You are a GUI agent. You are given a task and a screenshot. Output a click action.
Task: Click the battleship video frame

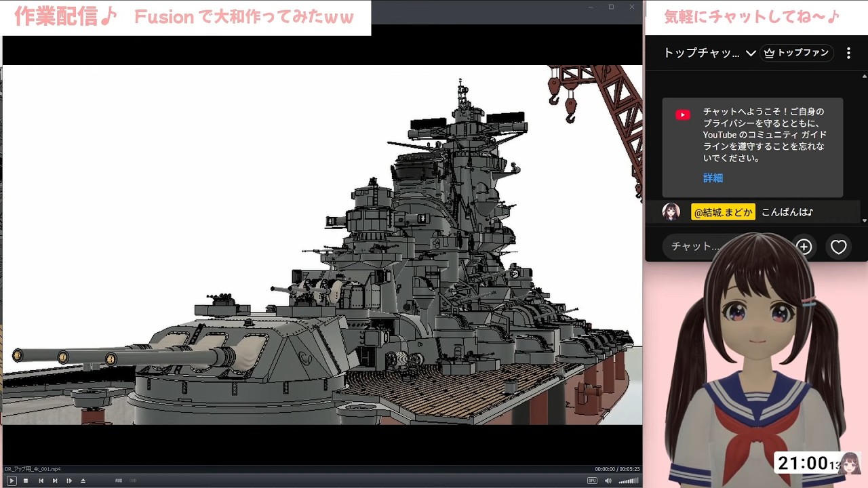(322, 245)
